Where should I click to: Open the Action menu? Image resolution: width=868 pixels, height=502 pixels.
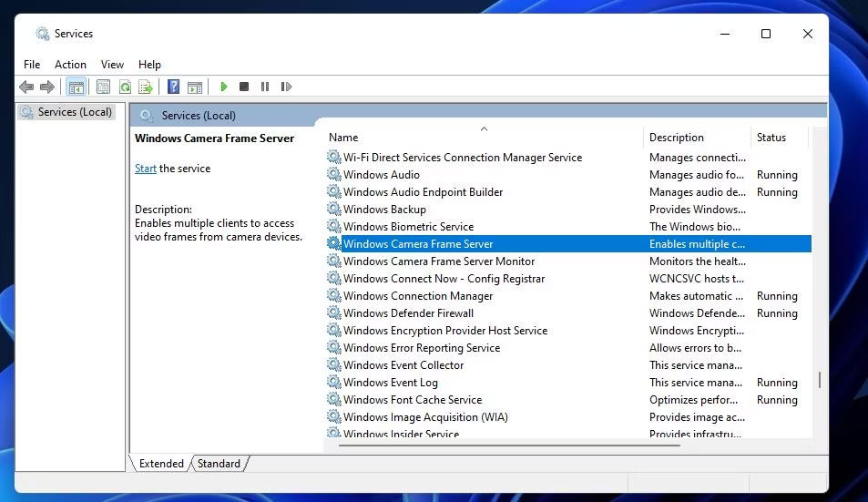pyautogui.click(x=70, y=65)
